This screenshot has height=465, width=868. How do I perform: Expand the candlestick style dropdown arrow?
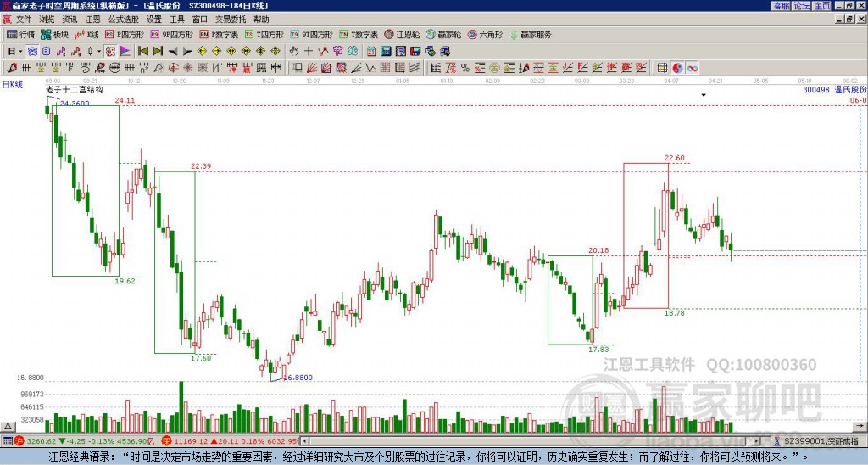99,51
